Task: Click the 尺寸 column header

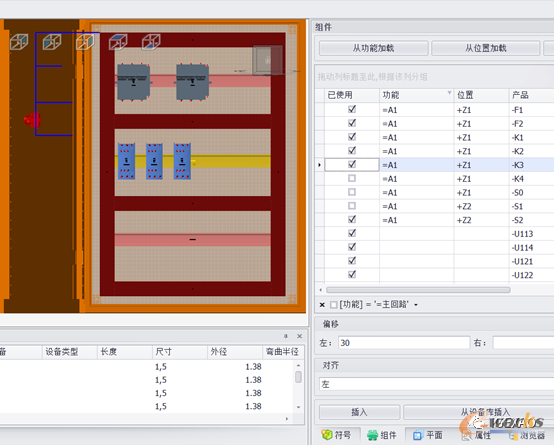Action: click(x=180, y=352)
